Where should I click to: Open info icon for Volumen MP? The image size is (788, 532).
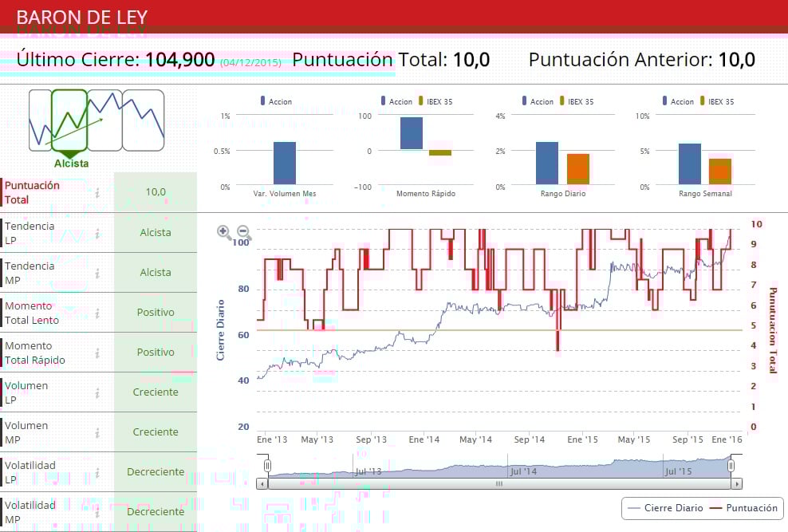point(97,432)
